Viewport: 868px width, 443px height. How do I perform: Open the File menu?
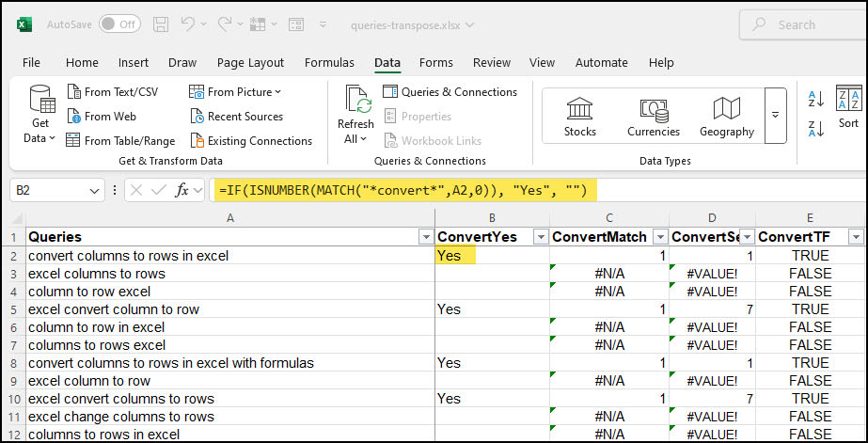[31, 63]
